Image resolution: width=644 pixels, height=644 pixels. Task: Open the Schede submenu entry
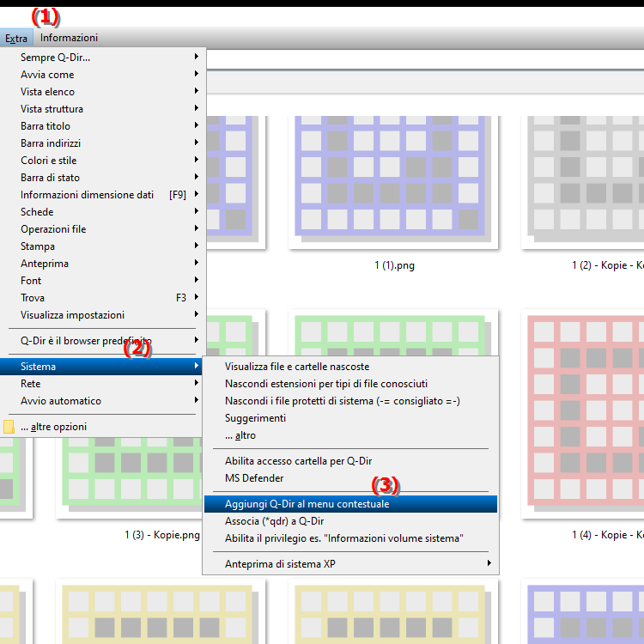tap(103, 212)
